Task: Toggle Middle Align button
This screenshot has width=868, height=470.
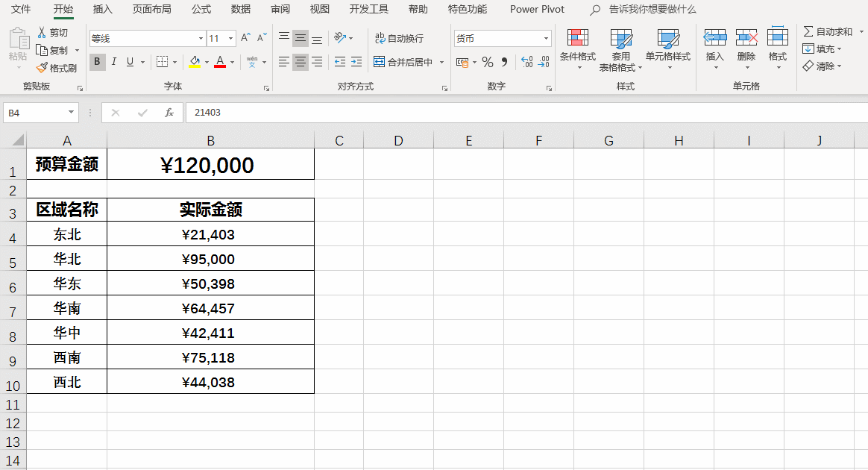Action: (300, 37)
